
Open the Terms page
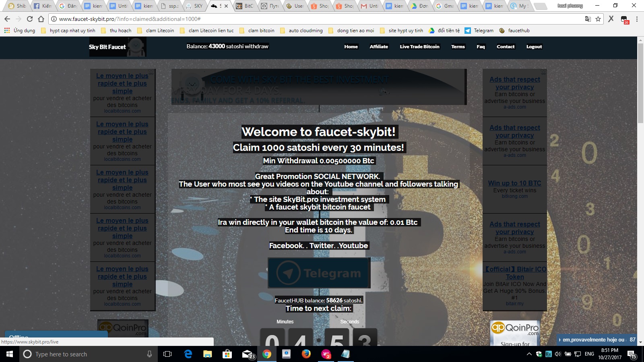click(x=458, y=47)
